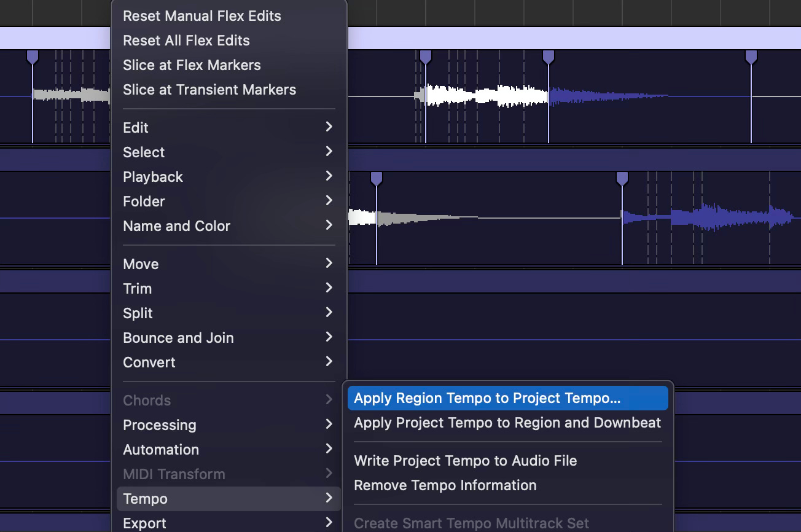Viewport: 801px width, 532px height.
Task: Open the Tempo submenu
Action: [x=229, y=498]
